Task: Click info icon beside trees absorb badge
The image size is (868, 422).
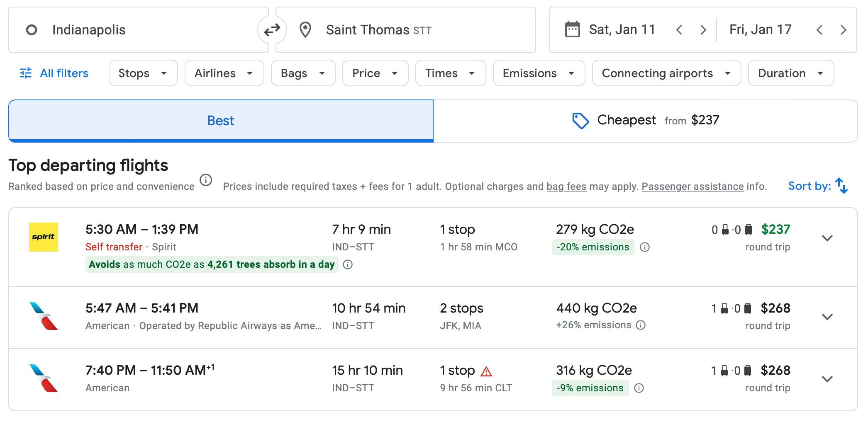Action: (348, 264)
